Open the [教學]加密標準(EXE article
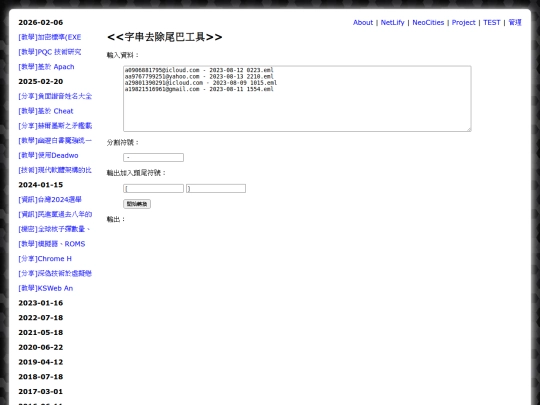This screenshot has height=405, width=540. tap(50, 37)
